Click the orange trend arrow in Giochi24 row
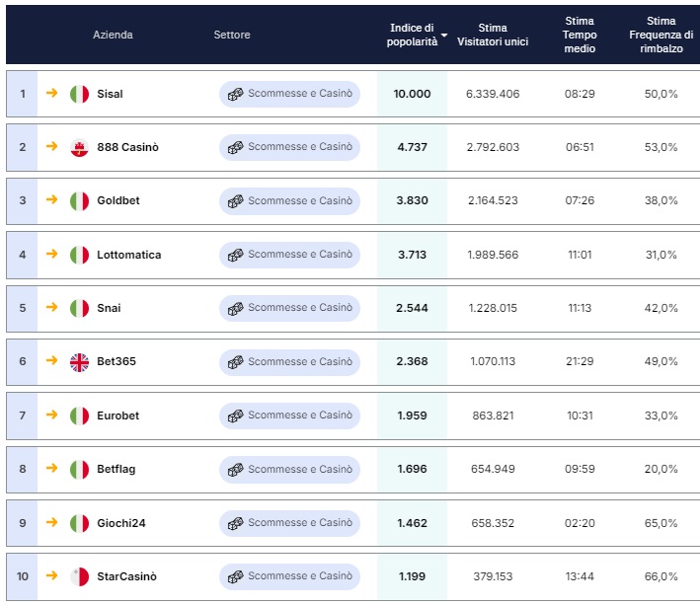 click(51, 522)
